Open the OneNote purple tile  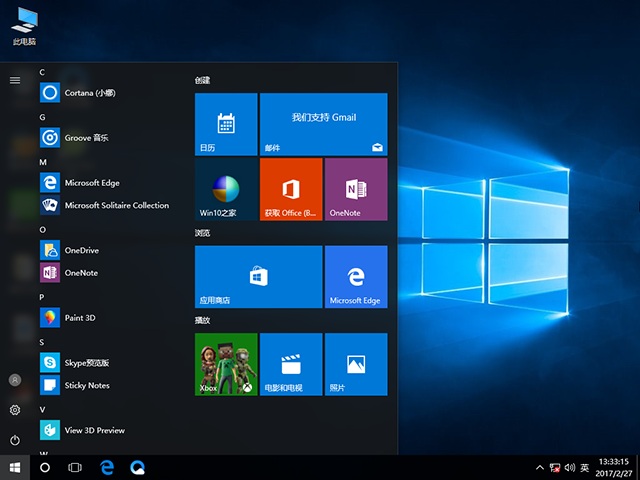[355, 189]
